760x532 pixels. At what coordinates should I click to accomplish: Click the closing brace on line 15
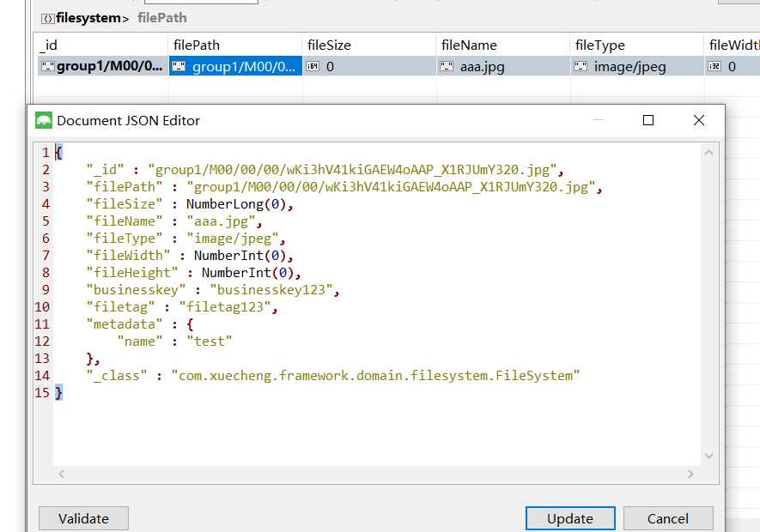pos(58,392)
